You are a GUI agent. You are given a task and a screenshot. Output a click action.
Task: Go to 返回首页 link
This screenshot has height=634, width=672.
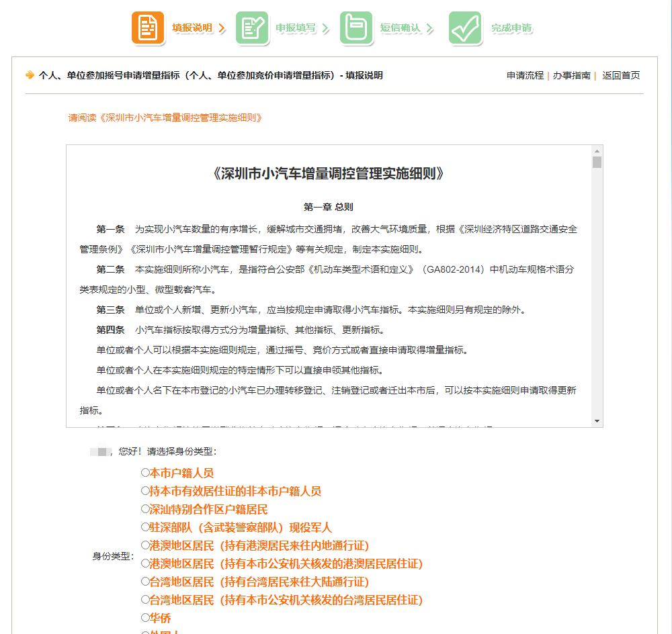620,75
